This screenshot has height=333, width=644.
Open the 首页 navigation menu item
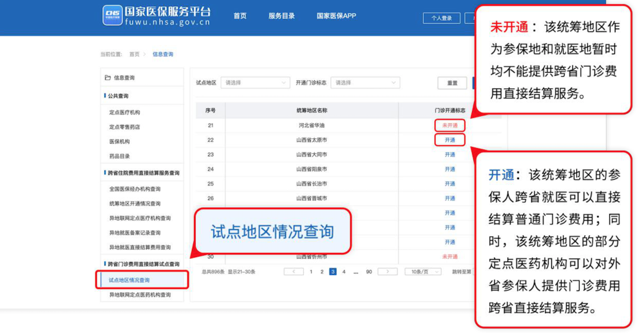click(240, 16)
